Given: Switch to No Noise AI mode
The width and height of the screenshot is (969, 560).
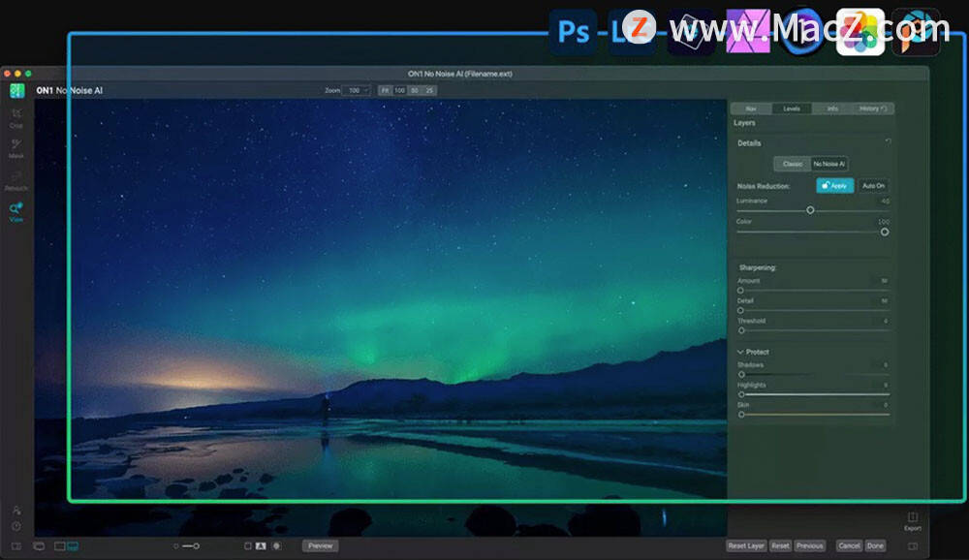Looking at the screenshot, I should (x=828, y=164).
